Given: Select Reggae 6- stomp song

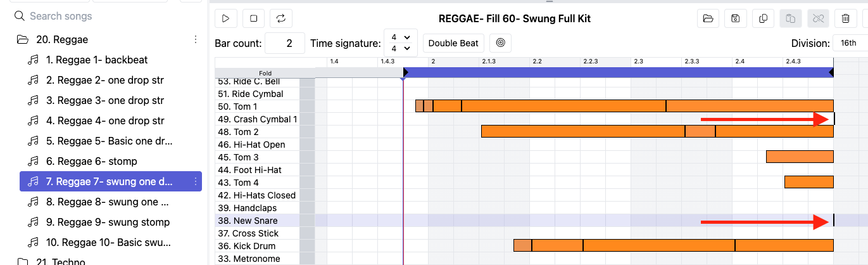Looking at the screenshot, I should coord(92,161).
